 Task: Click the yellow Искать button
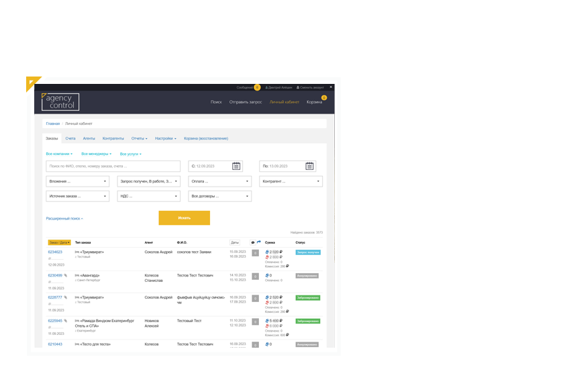[185, 218]
